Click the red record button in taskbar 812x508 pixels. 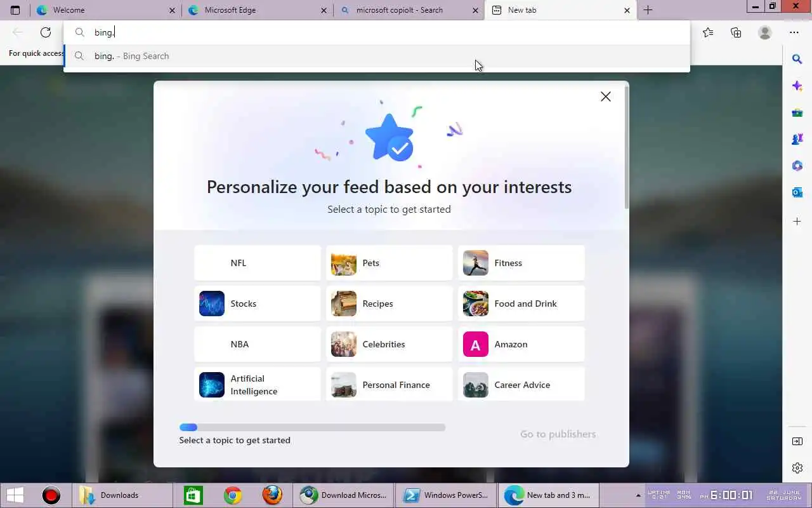point(51,495)
